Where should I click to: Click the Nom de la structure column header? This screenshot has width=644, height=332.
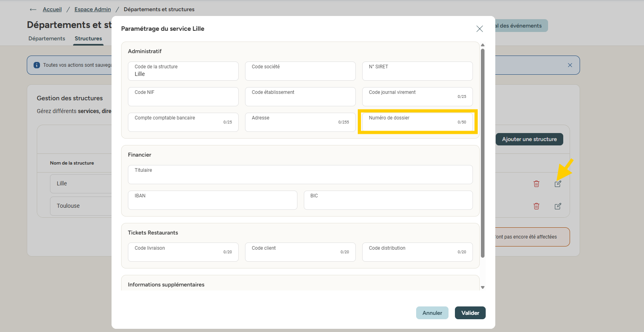click(x=72, y=163)
